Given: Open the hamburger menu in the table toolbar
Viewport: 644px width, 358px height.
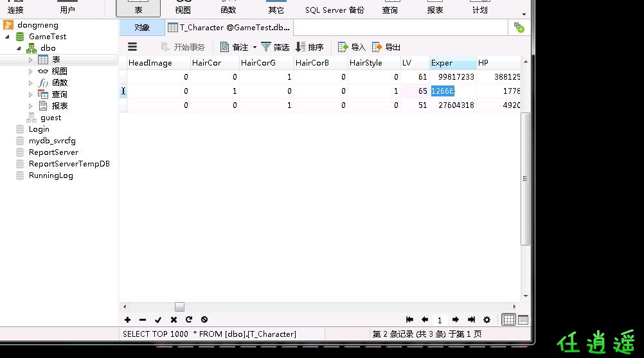Looking at the screenshot, I should pyautogui.click(x=132, y=47).
